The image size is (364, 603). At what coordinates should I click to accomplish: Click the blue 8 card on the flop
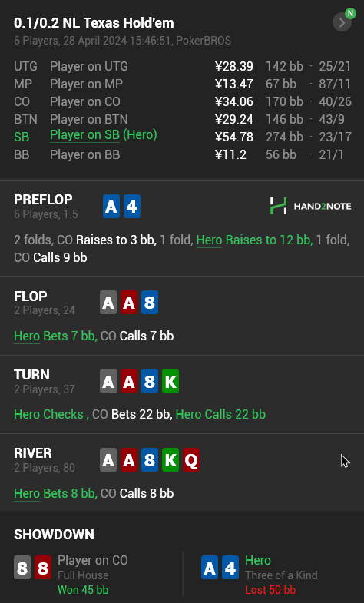click(x=150, y=303)
